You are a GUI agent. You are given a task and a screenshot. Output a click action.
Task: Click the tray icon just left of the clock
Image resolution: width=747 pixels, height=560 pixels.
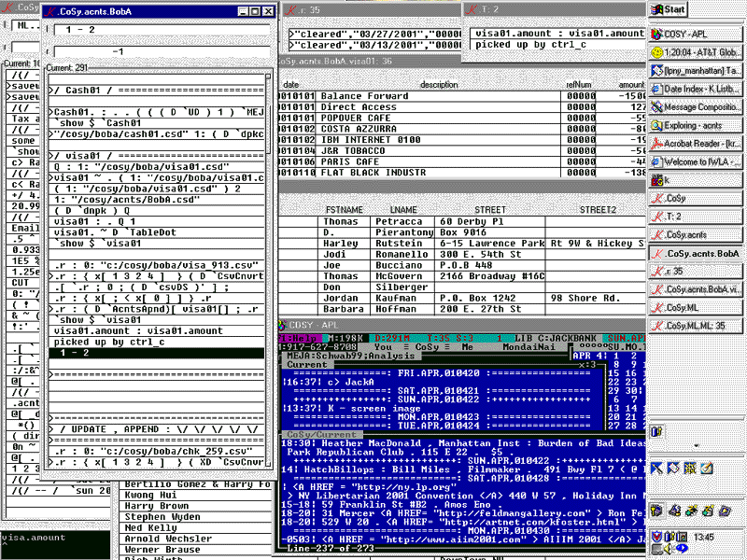coord(682,537)
